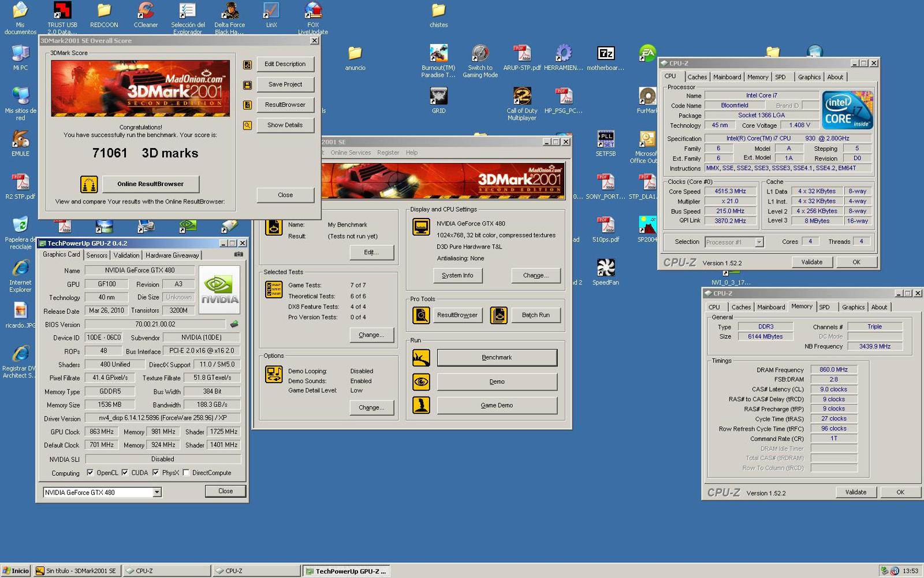Viewport: 924px width, 578px height.
Task: Open the SpeedFan desktop icon
Action: [605, 272]
